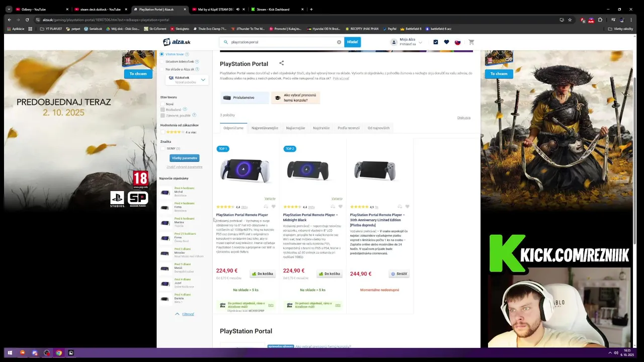This screenshot has height=362, width=644.
Task: Open the help icon next to Rozbalené
Action: (x=185, y=109)
